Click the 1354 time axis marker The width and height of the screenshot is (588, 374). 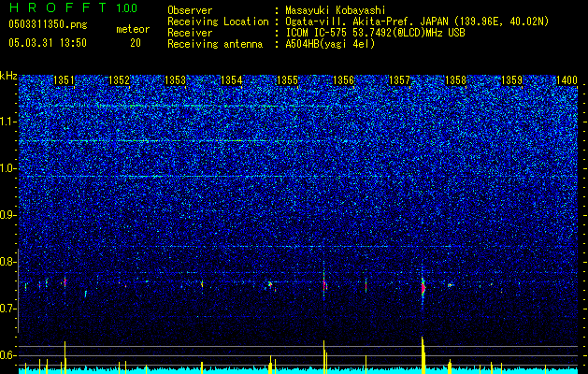[x=232, y=80]
